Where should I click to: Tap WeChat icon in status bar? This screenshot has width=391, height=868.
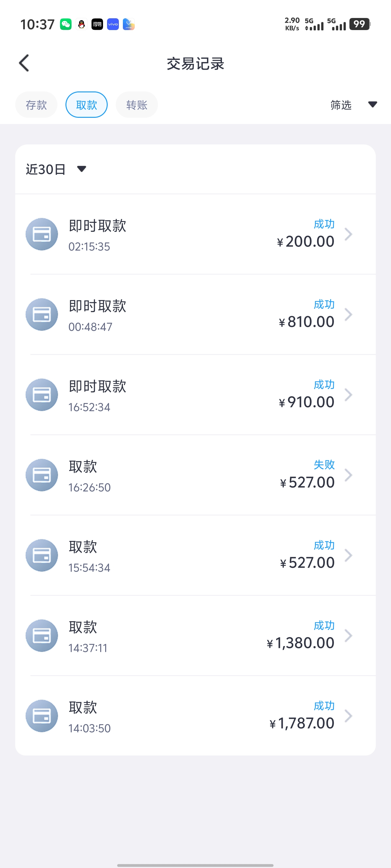coord(66,24)
